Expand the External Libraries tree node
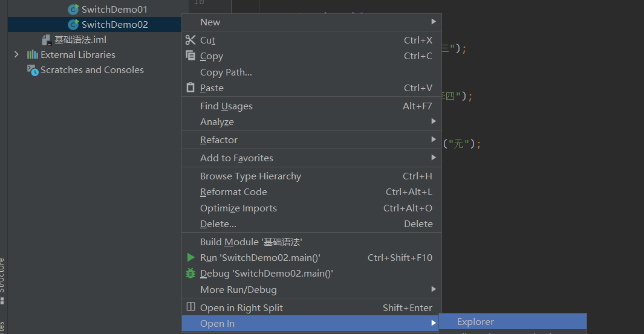Image resolution: width=644 pixels, height=334 pixels. tap(16, 55)
